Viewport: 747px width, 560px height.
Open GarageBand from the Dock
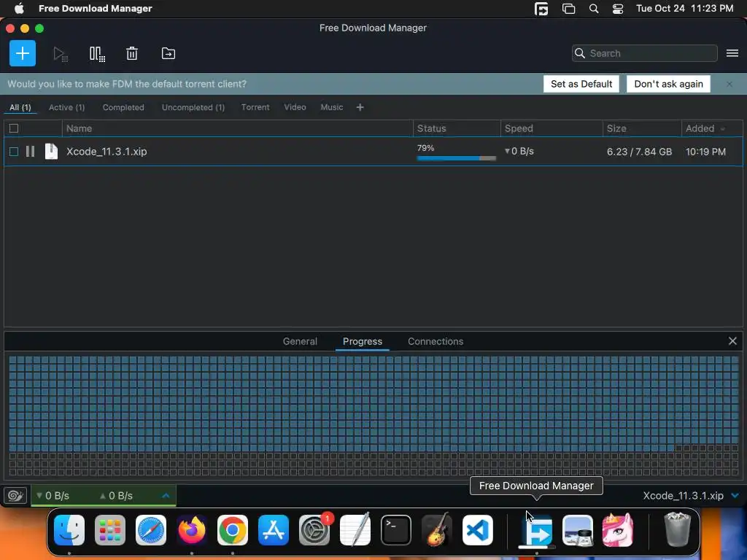click(x=437, y=530)
